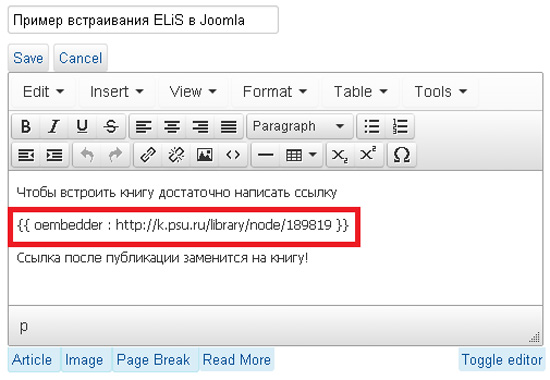The image size is (550, 380).
Task: Redo last action
Action: (115, 155)
